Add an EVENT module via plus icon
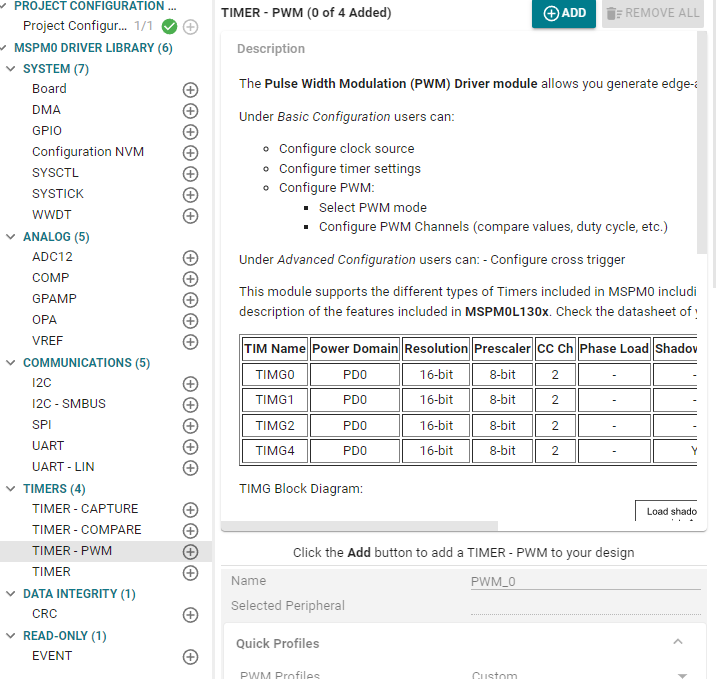This screenshot has height=679, width=716. tap(190, 656)
